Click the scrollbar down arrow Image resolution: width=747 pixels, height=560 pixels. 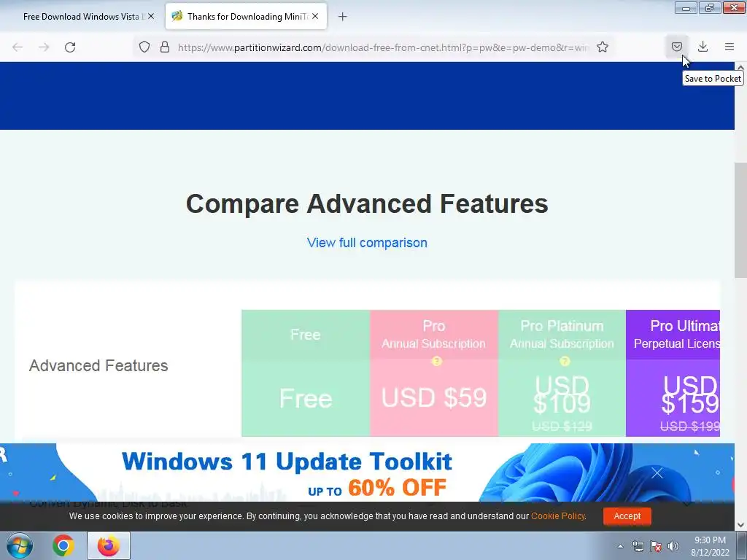tap(740, 525)
